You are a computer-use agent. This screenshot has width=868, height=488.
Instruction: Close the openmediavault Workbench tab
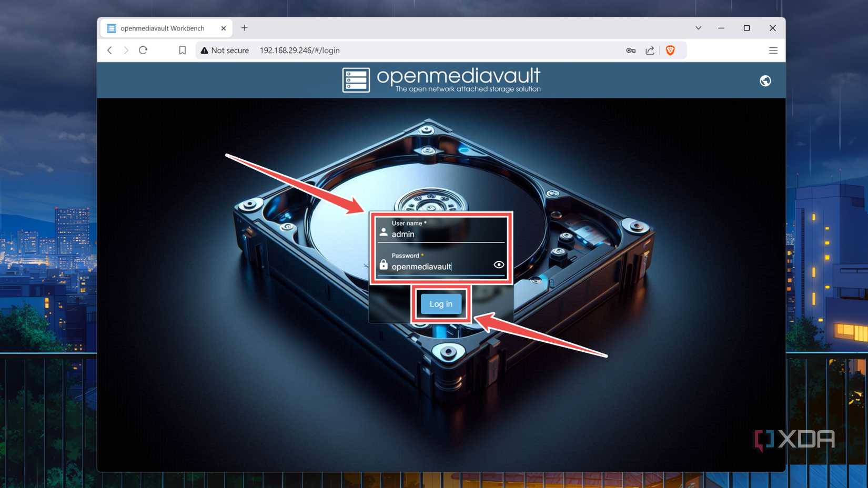tap(224, 28)
